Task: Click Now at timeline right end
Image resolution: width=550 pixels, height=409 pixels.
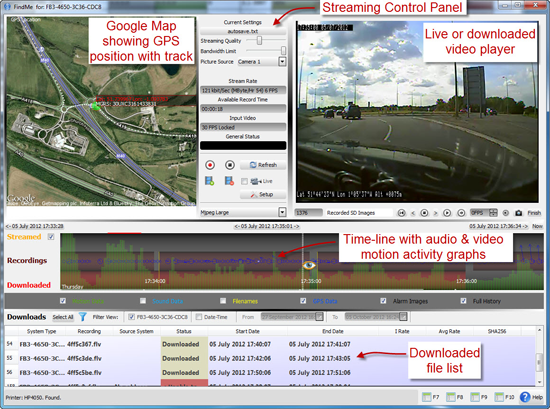Action: pyautogui.click(x=537, y=226)
